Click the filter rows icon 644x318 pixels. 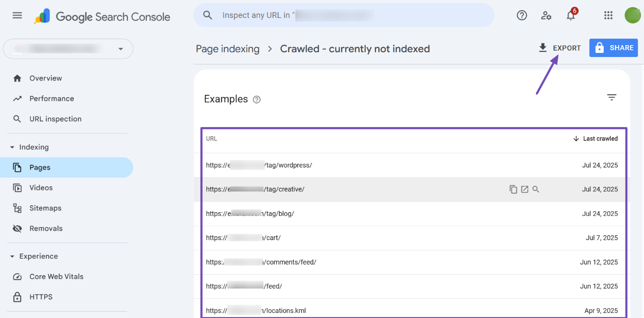[611, 98]
